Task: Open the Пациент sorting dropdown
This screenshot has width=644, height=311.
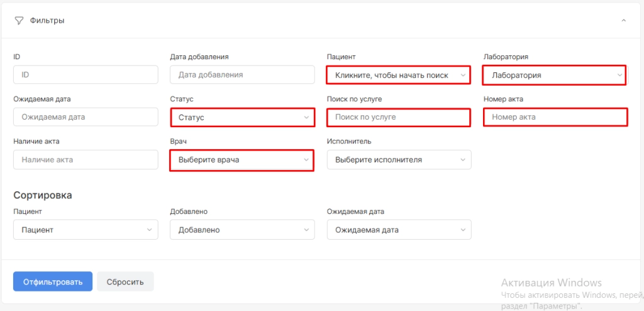Action: coord(86,230)
